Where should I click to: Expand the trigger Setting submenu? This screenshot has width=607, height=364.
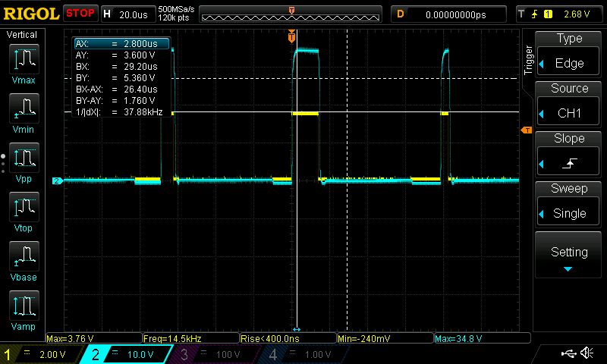[568, 255]
